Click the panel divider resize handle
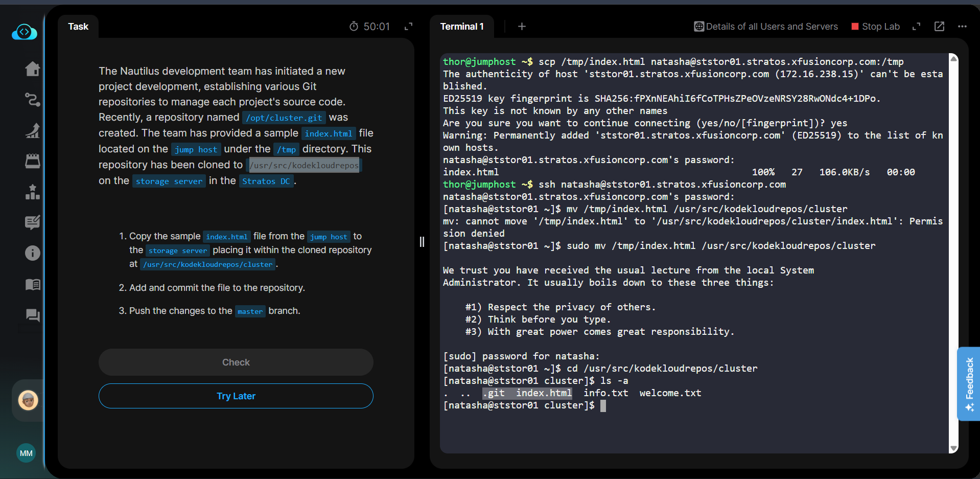980x479 pixels. (422, 242)
